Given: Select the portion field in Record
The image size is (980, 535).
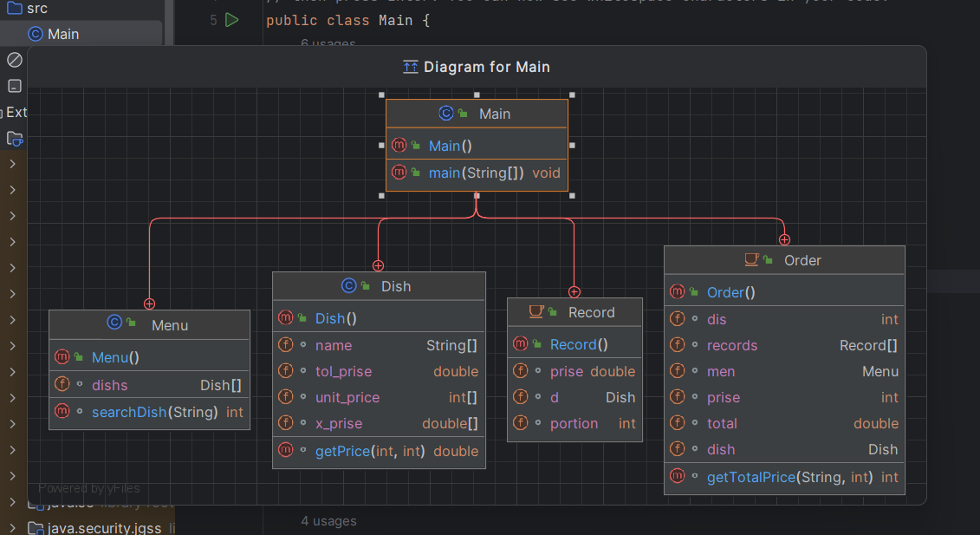Looking at the screenshot, I should (574, 423).
